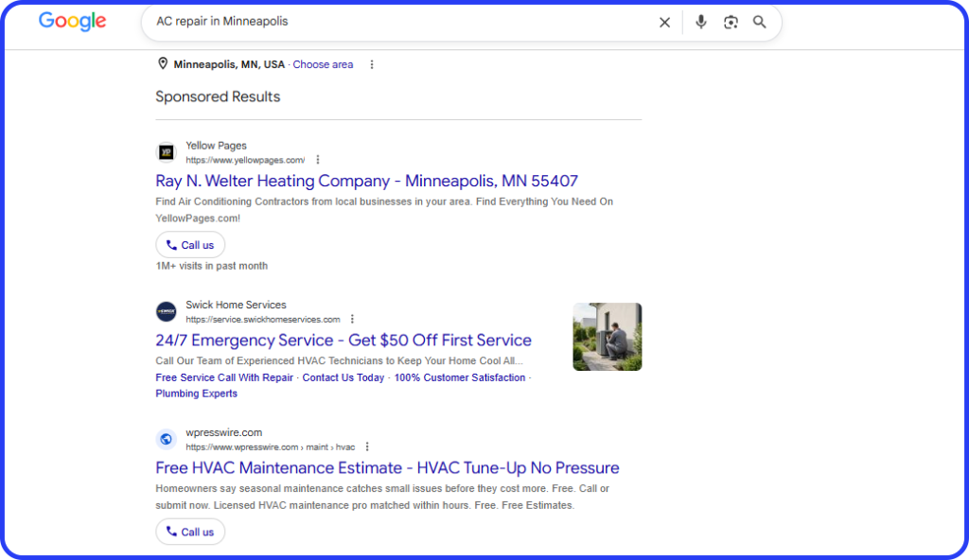Click Free Service Call With Repair sitelink
This screenshot has height=560, width=969.
tap(224, 377)
